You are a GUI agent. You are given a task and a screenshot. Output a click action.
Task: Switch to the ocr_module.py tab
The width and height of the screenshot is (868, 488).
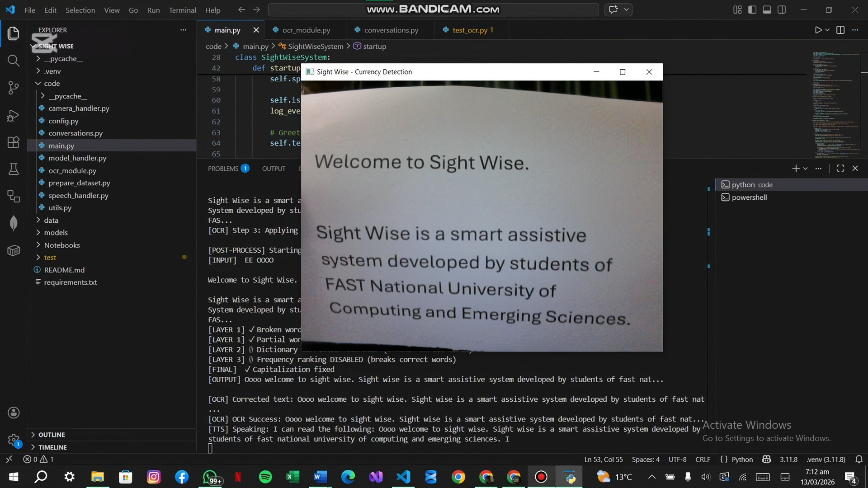[306, 30]
